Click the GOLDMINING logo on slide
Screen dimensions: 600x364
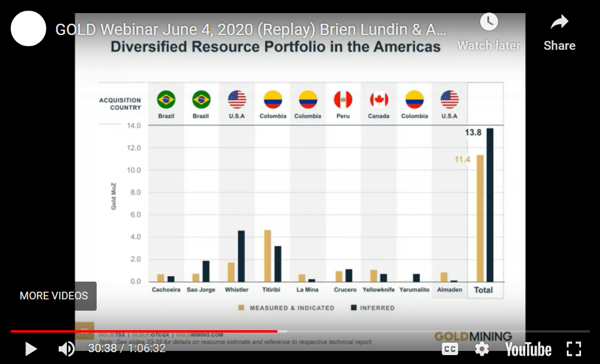tap(473, 337)
